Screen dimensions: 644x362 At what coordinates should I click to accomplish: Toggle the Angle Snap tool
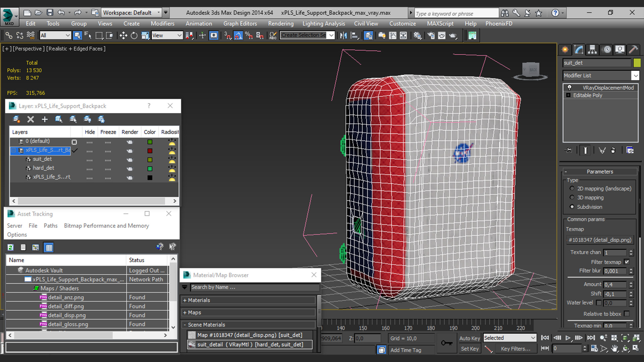tap(238, 35)
